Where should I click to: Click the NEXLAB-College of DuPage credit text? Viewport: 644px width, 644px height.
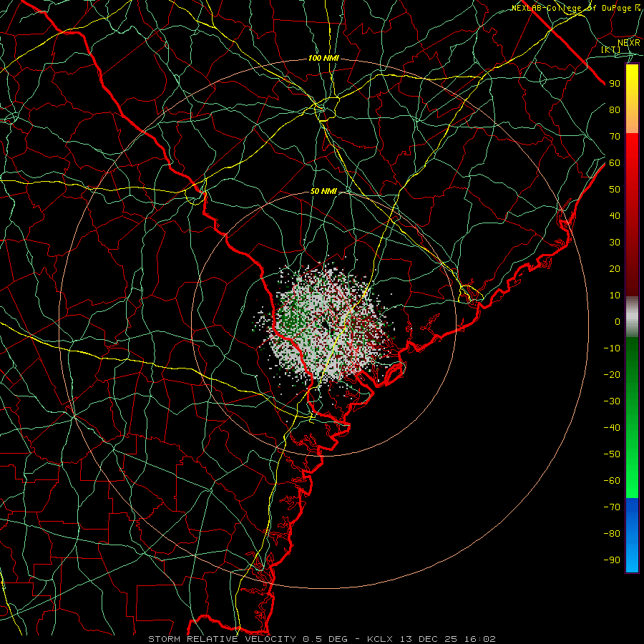577,8
